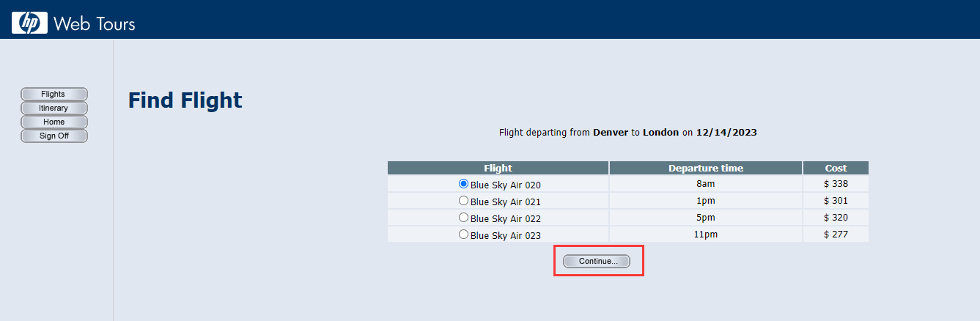The image size is (980, 321).
Task: Click the Flight column header
Action: tap(498, 168)
